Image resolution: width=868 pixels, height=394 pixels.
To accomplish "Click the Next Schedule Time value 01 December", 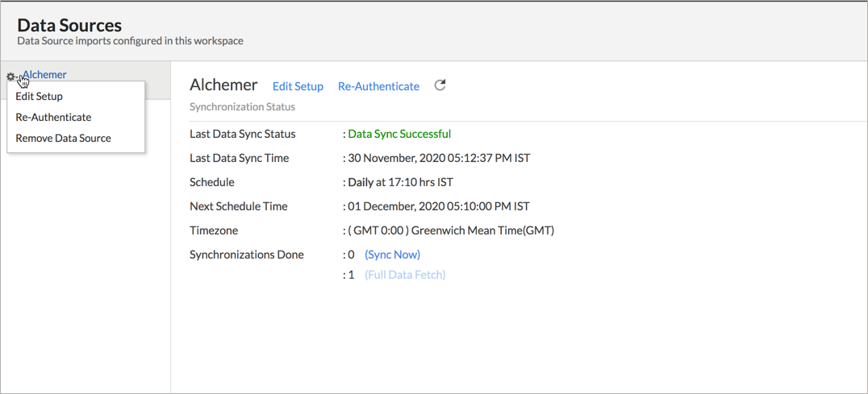I will tap(438, 207).
